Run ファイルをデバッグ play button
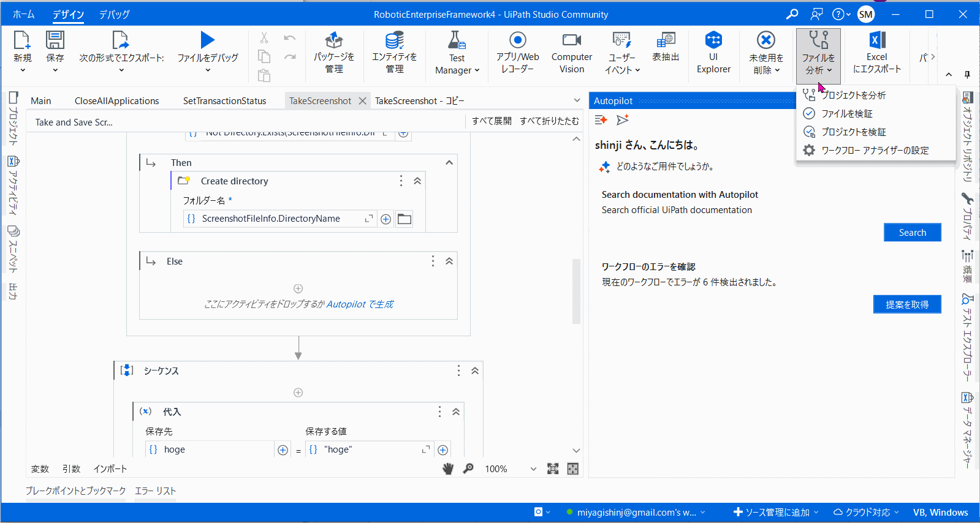This screenshot has height=523, width=980. (208, 40)
